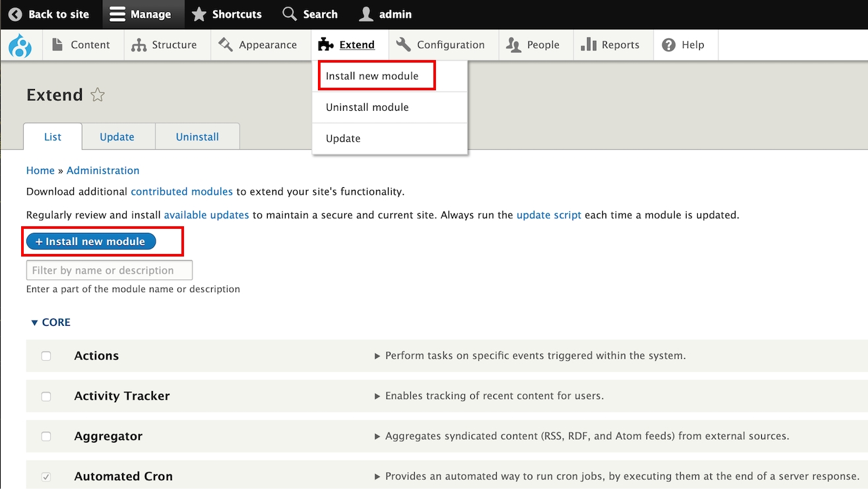Open the Search toolbar tab

310,14
